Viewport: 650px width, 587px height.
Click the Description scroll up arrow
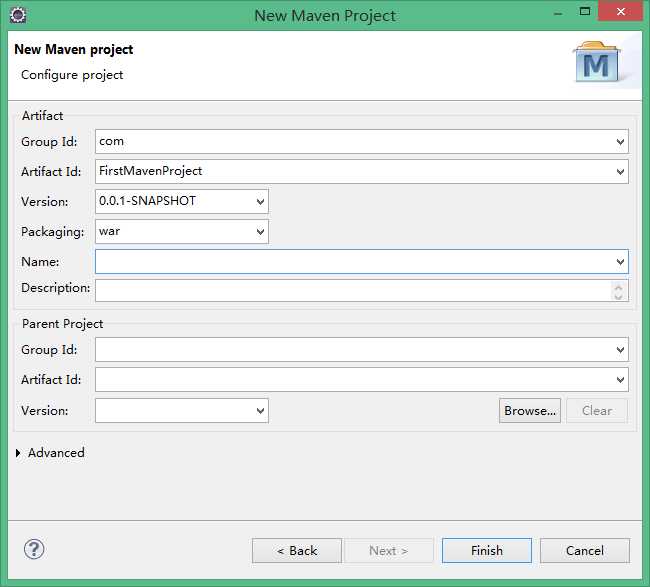coord(618,286)
